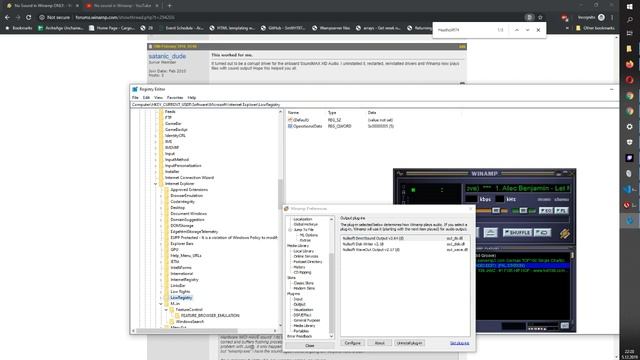
Task: Open the Settings gear taskbar icon
Action: (x=629, y=127)
